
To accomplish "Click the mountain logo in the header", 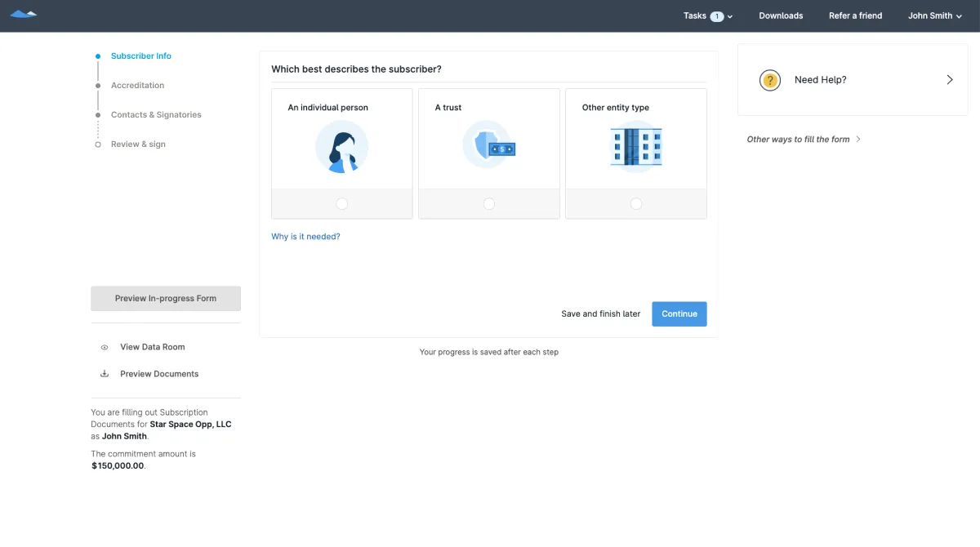I will pyautogui.click(x=24, y=15).
